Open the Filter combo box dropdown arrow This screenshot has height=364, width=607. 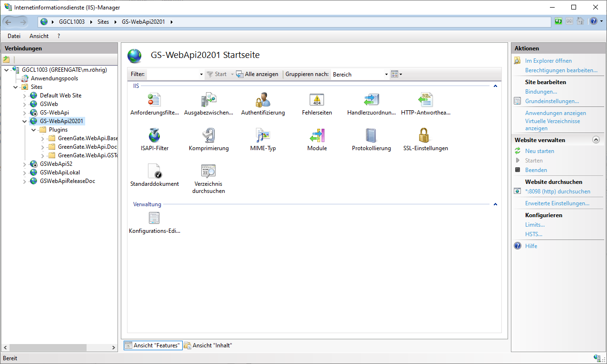click(201, 74)
